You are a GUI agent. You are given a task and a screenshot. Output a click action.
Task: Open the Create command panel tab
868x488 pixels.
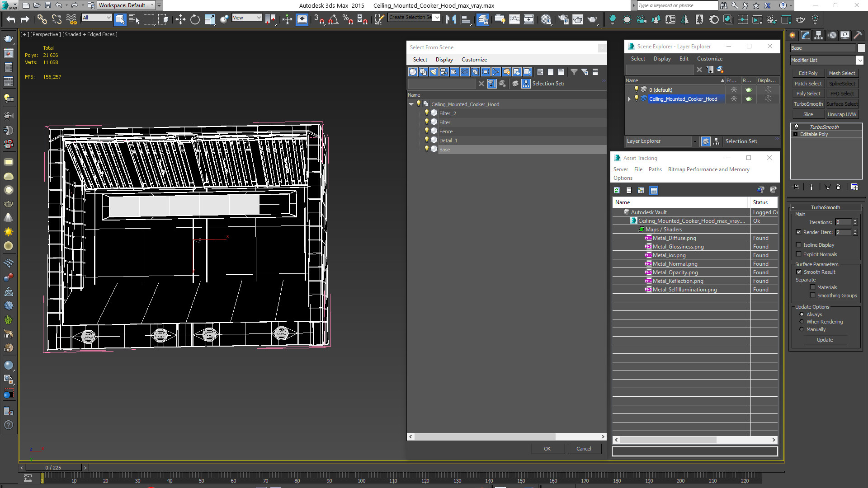793,35
